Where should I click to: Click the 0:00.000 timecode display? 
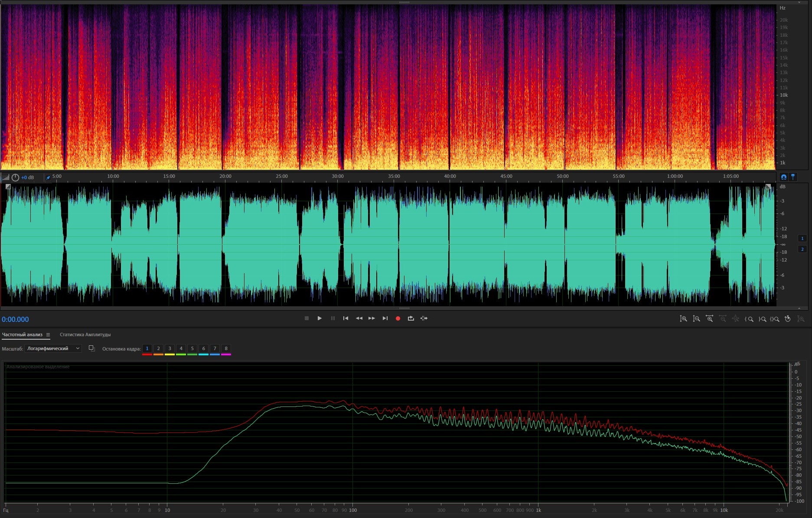[x=15, y=319]
